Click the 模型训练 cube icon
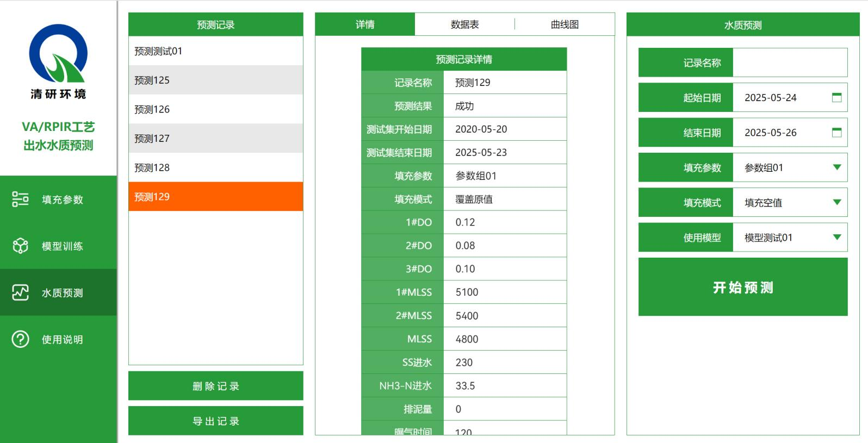The height and width of the screenshot is (443, 868). coord(20,246)
